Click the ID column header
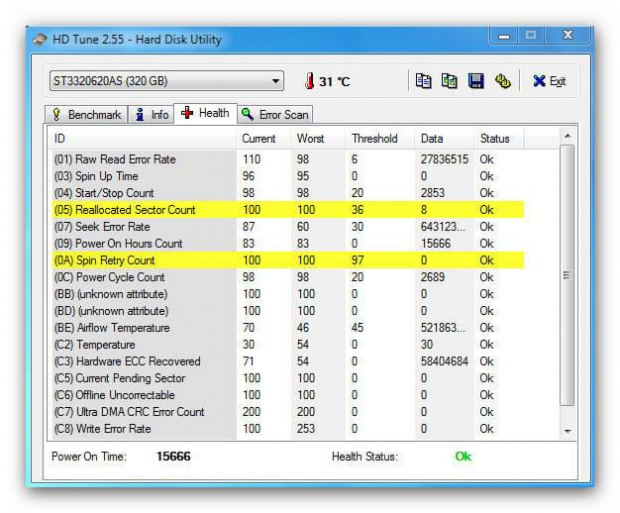 142,138
